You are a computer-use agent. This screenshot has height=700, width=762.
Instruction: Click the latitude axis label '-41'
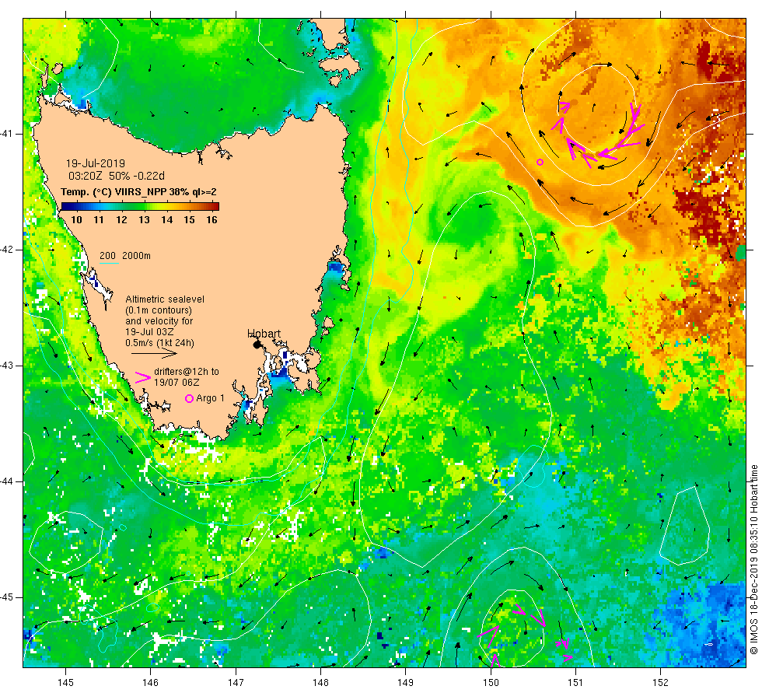(x=7, y=134)
